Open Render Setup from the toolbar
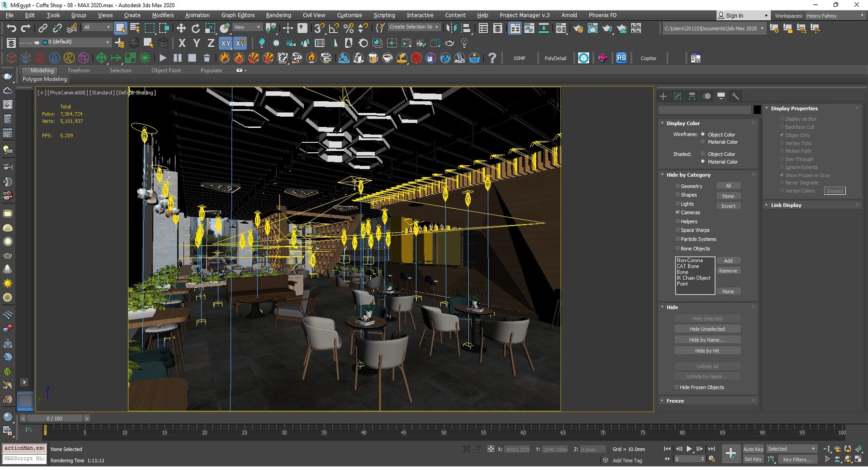This screenshot has height=470, width=868. click(578, 28)
